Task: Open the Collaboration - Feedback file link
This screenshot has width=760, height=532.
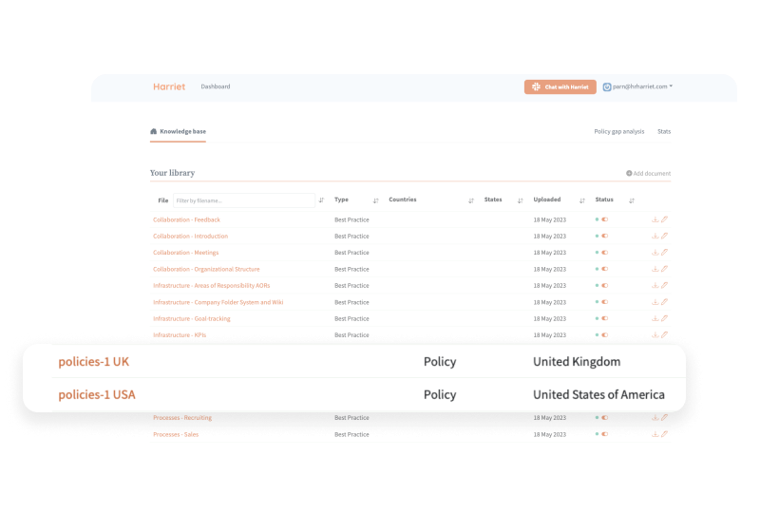Action: (x=186, y=219)
